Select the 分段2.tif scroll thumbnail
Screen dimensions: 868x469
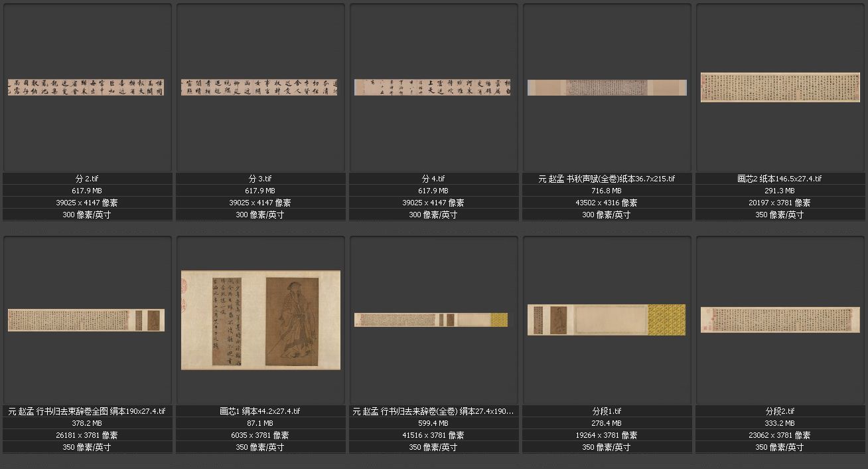coord(780,320)
